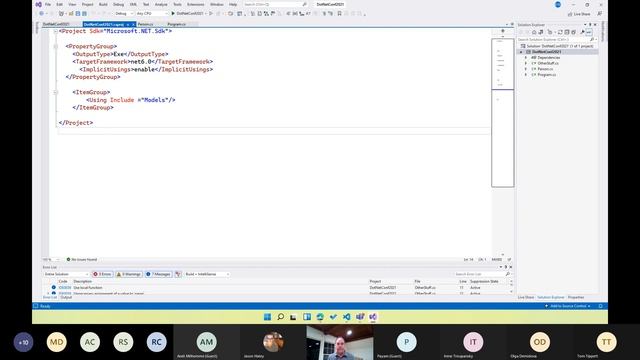The image size is (640, 360).
Task: Toggle Preview Selected Items in Solution Explorer
Action: point(589,32)
